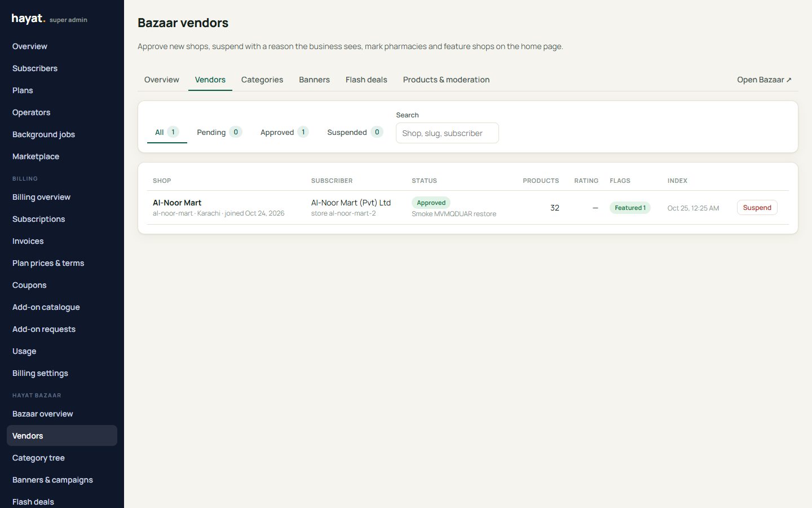The image size is (812, 508).
Task: Open the Flash deals tab
Action: [367, 80]
